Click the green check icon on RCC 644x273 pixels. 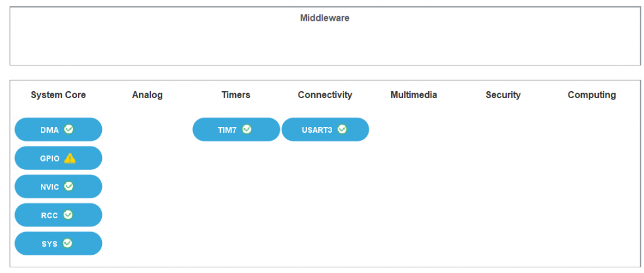tap(68, 214)
